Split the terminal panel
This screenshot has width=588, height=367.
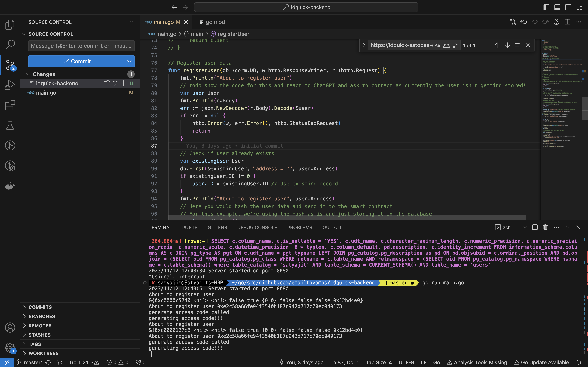tap(535, 227)
